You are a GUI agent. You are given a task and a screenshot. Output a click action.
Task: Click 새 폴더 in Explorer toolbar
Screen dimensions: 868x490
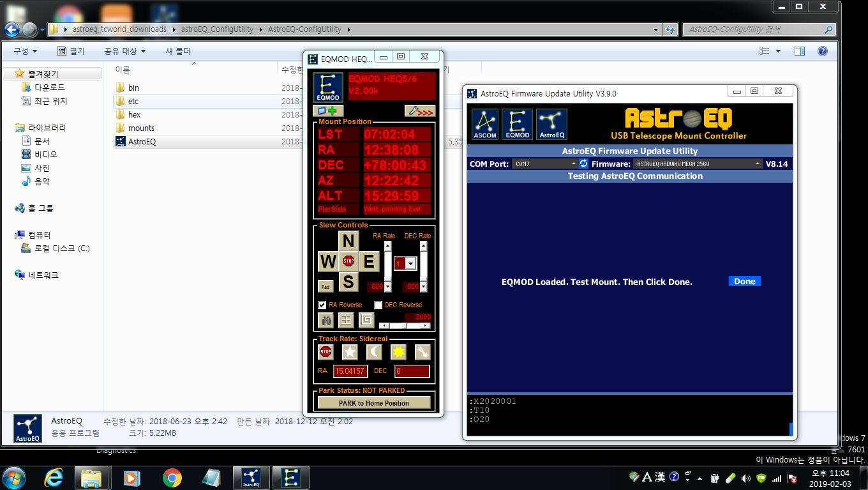[178, 51]
